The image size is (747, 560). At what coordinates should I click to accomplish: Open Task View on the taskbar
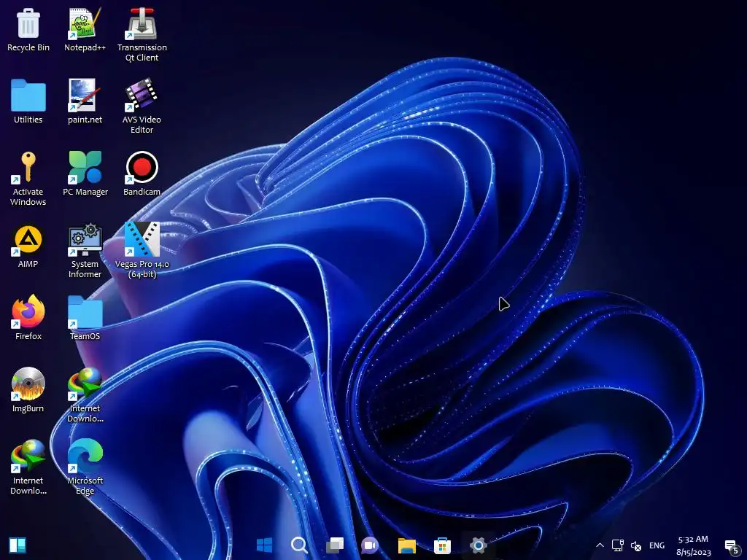pos(335,545)
